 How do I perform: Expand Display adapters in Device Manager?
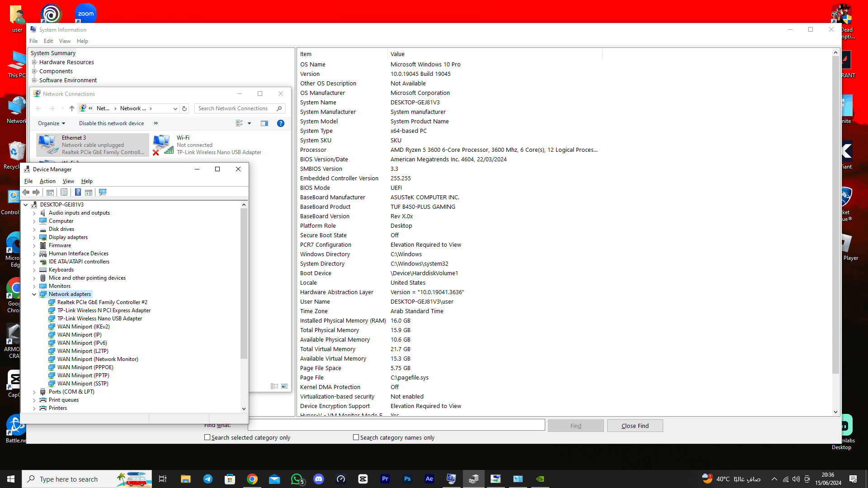pyautogui.click(x=34, y=237)
